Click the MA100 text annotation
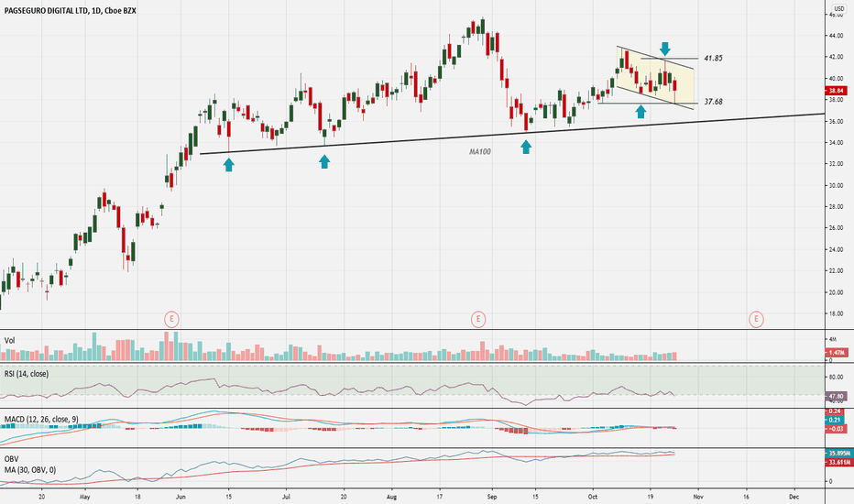Viewport: 854px width, 504px height. point(480,152)
